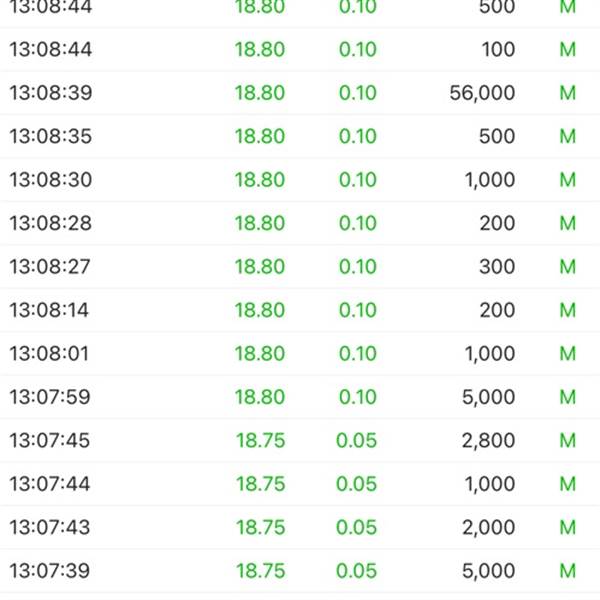Tap the 56,000 volume entry
Screen dimensions: 600x600
point(482,93)
